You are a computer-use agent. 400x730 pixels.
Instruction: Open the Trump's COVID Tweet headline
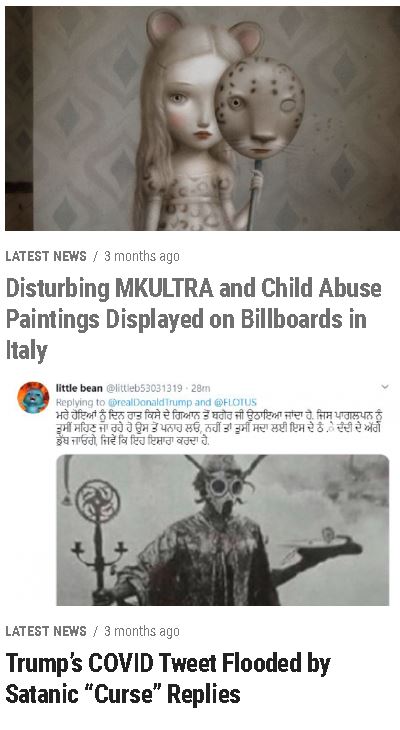[168, 678]
